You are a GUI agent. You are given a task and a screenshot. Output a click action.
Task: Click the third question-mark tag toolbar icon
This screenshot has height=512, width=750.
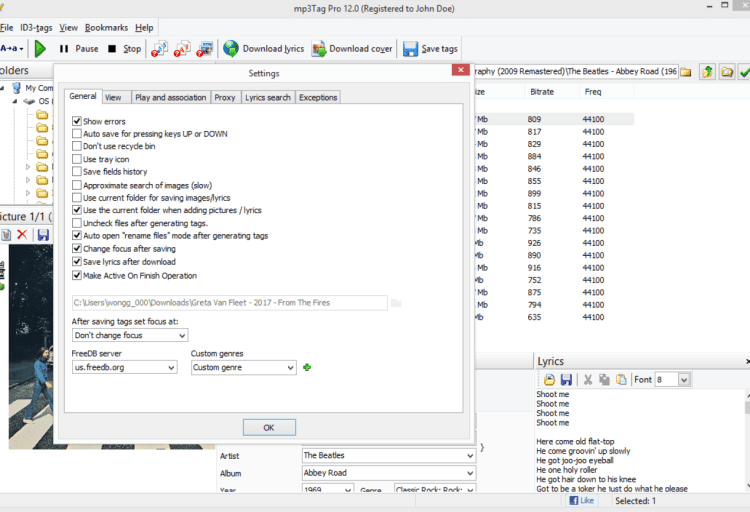[x=205, y=49]
